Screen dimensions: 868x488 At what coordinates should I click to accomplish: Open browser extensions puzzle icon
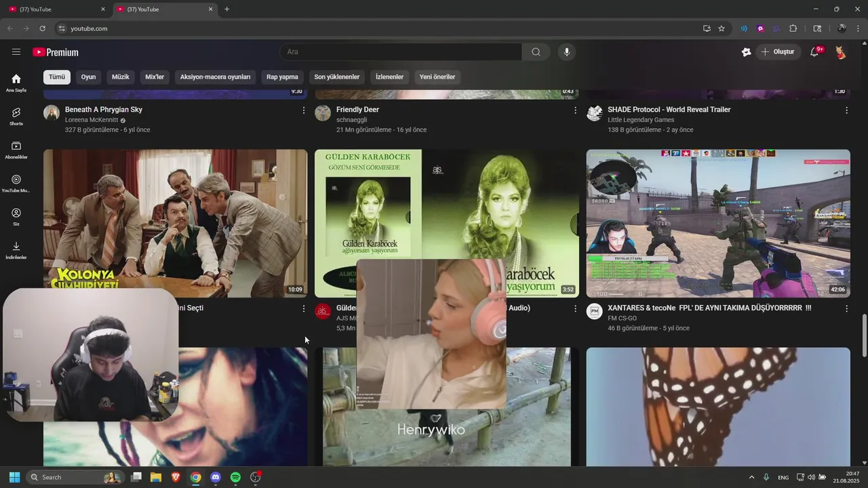[793, 28]
